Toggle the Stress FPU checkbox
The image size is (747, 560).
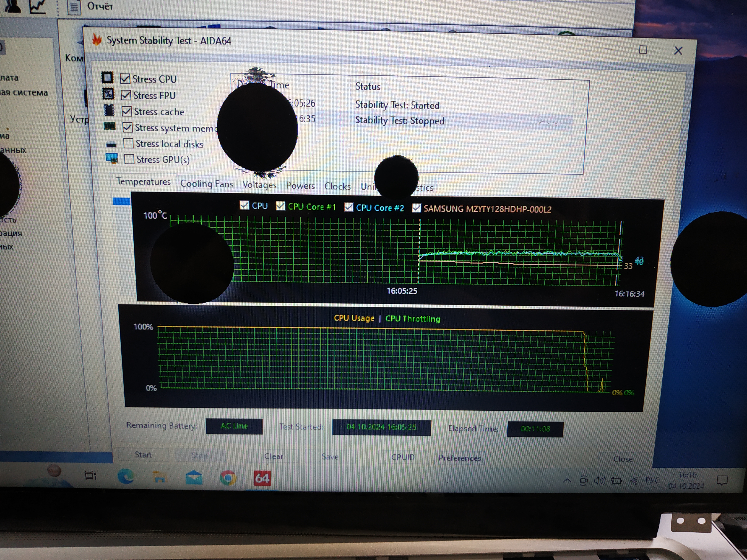pyautogui.click(x=126, y=95)
